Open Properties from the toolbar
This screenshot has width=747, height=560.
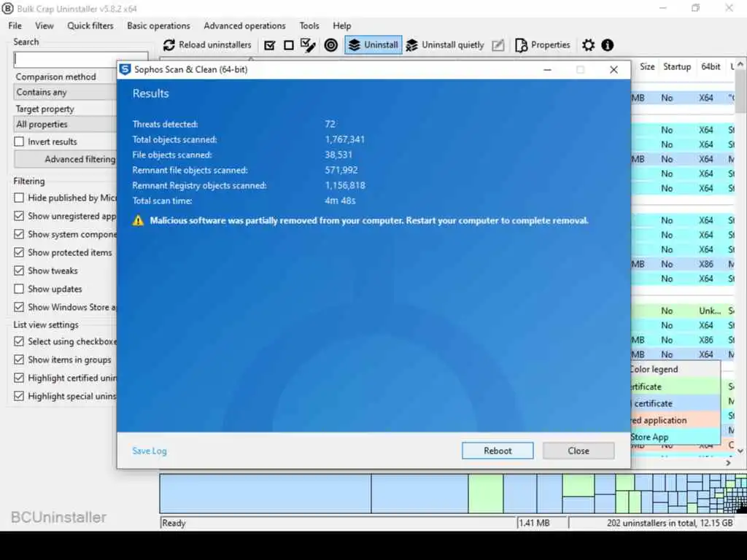pyautogui.click(x=543, y=44)
